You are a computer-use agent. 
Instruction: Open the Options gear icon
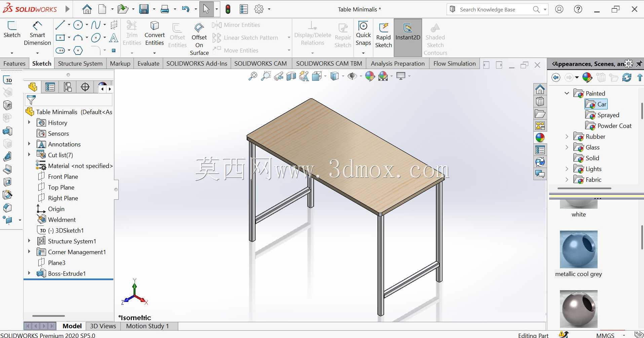pos(259,9)
